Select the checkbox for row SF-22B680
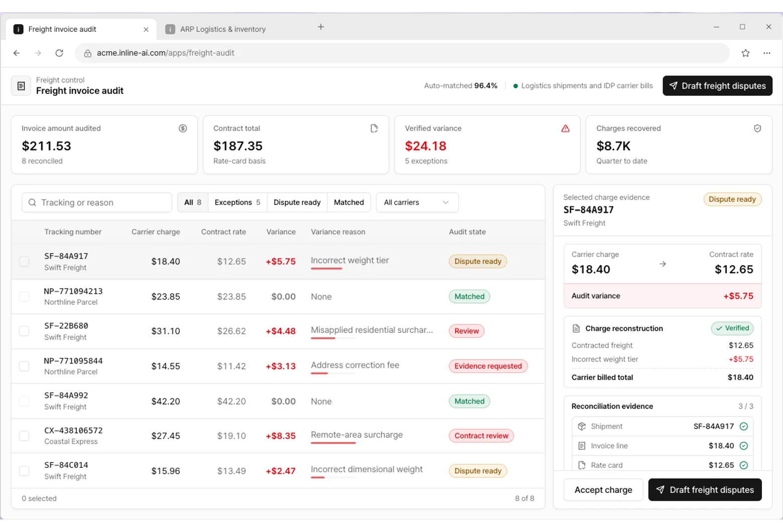The height and width of the screenshot is (532, 783). tap(24, 331)
